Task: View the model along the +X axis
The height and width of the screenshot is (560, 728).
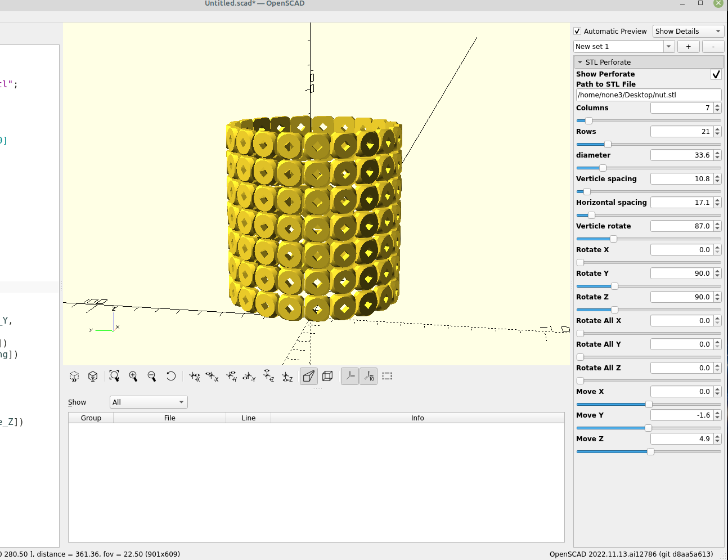Action: pyautogui.click(x=195, y=376)
